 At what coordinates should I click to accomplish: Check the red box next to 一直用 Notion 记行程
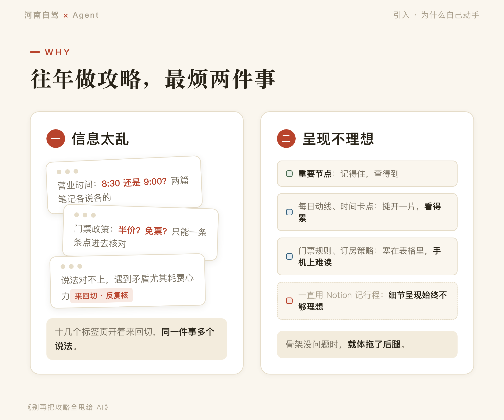[289, 301]
